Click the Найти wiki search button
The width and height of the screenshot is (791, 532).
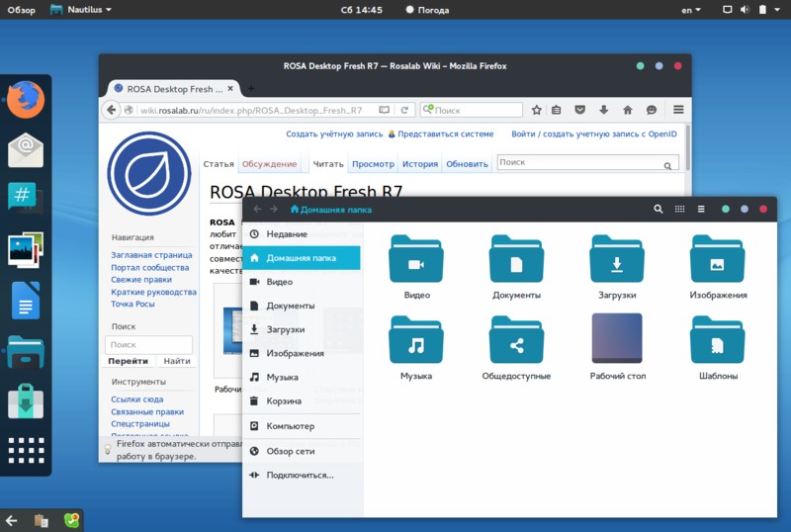177,361
